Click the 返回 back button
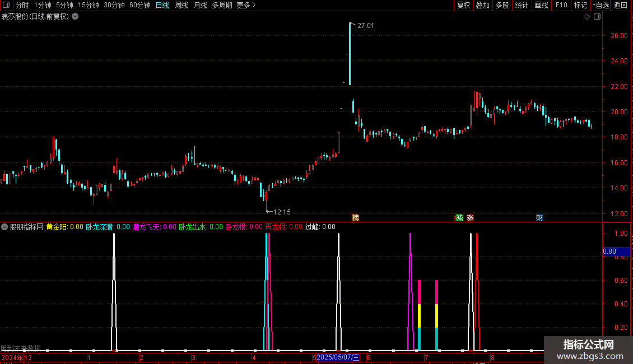The height and width of the screenshot is (364, 633). tap(621, 5)
